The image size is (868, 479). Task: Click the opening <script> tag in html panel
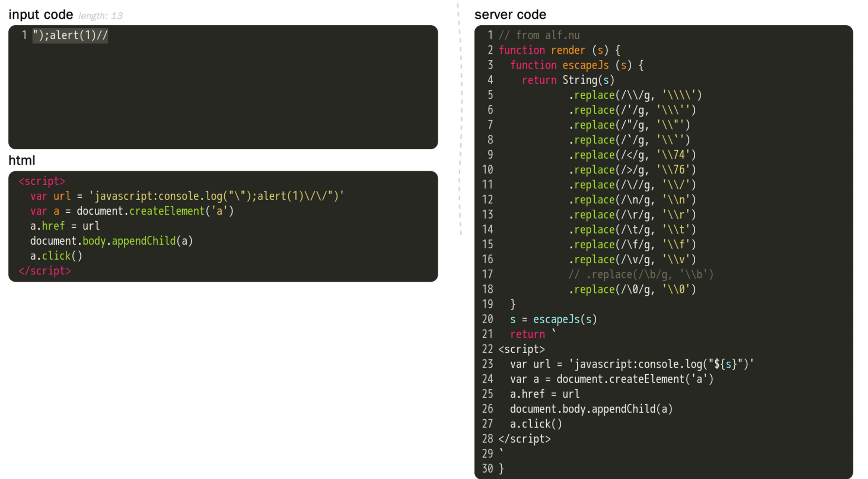pos(42,181)
